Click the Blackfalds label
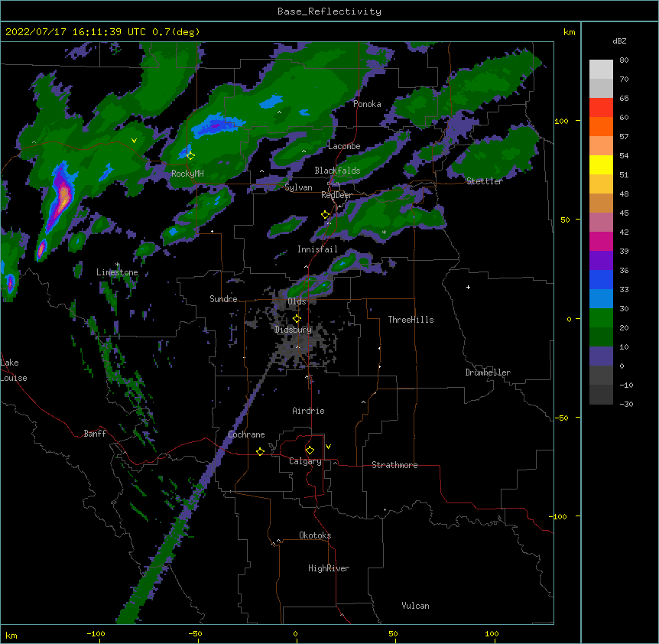This screenshot has height=644, width=659. click(337, 171)
